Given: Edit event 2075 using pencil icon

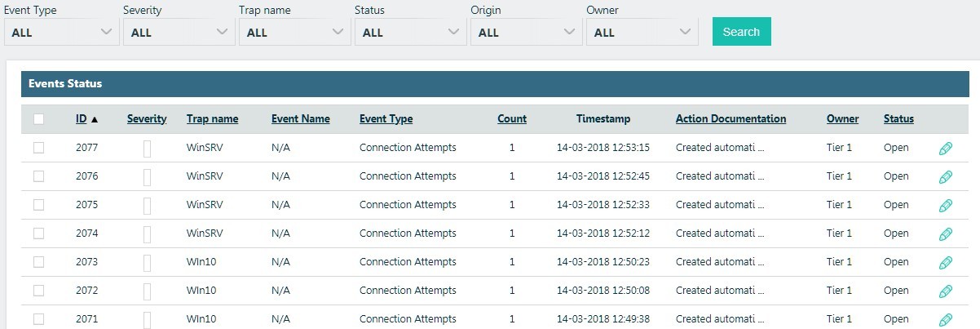Looking at the screenshot, I should pyautogui.click(x=945, y=206).
